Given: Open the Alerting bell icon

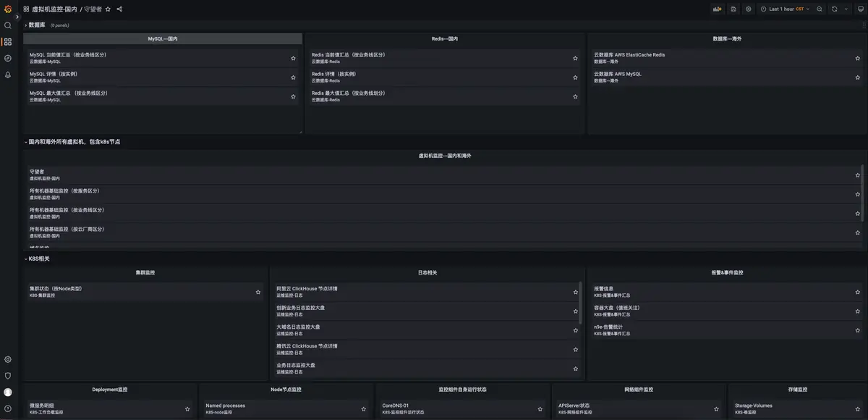Looking at the screenshot, I should pos(8,75).
